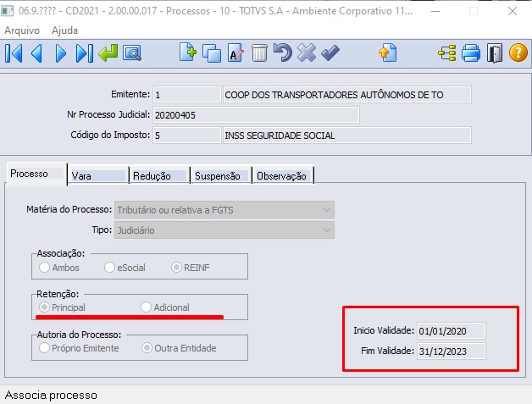Click the green go-to-record arrow icon

(x=108, y=53)
